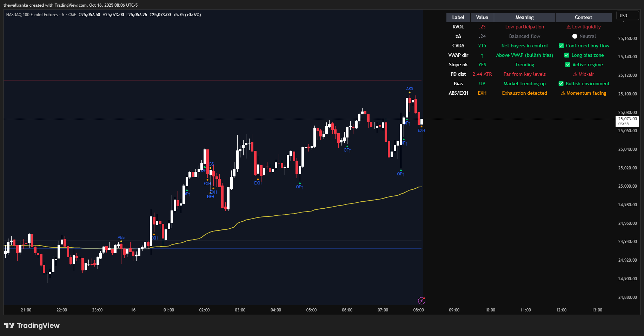644x336 pixels.
Task: Click the warning icon beside Mid-air
Action: 575,74
